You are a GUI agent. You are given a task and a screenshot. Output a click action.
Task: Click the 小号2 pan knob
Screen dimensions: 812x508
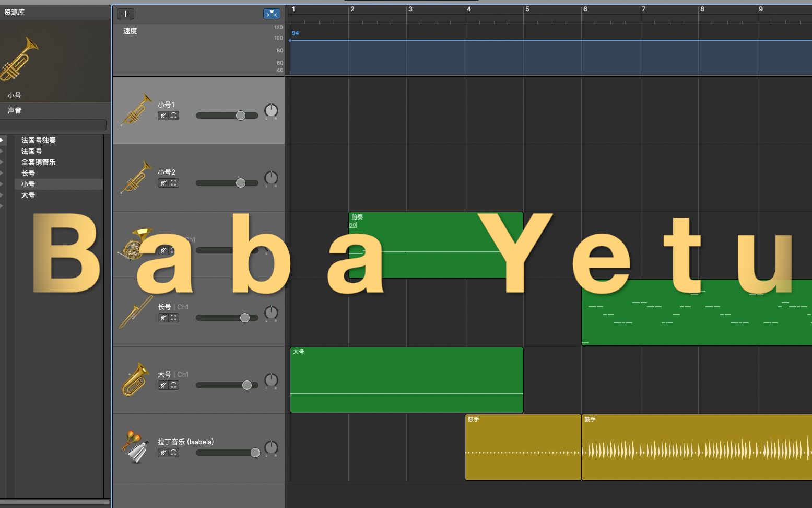pyautogui.click(x=271, y=178)
